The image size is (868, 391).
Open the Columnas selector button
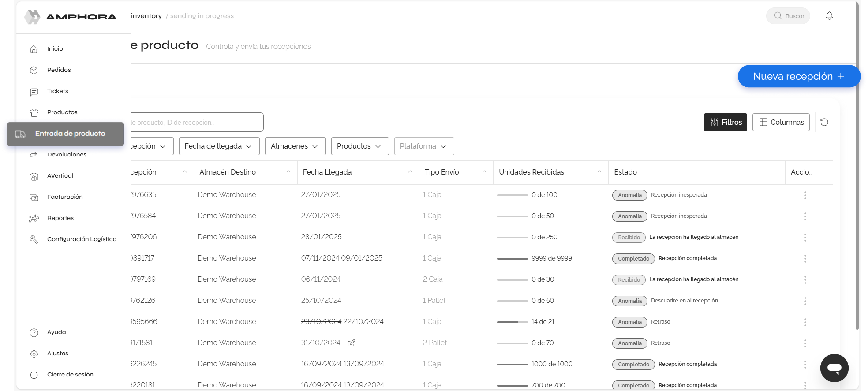(x=781, y=122)
